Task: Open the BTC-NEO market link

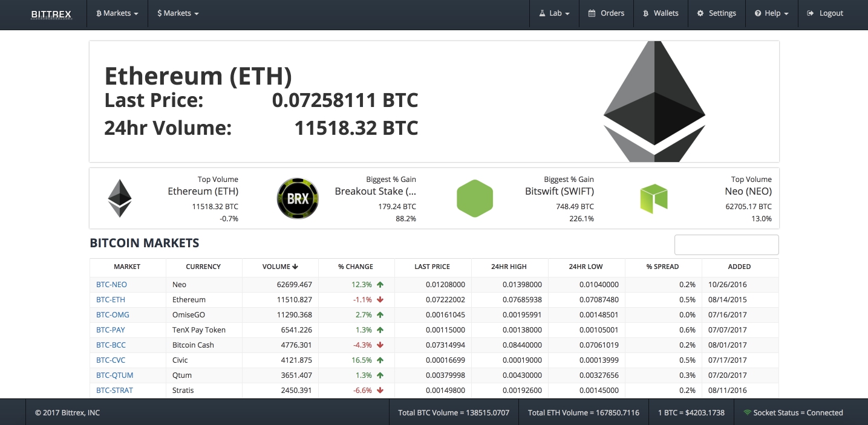Action: click(111, 284)
